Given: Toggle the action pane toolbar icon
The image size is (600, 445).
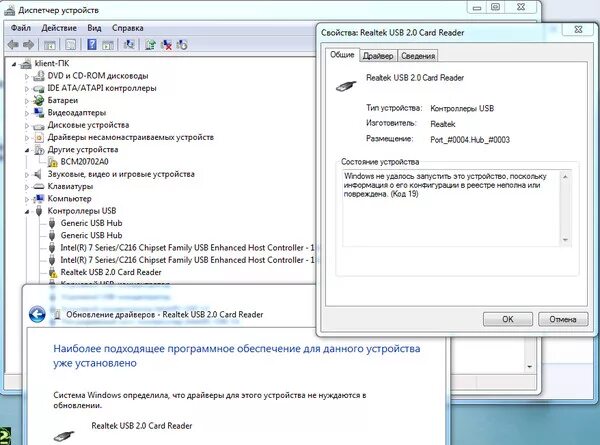Looking at the screenshot, I should (x=108, y=45).
